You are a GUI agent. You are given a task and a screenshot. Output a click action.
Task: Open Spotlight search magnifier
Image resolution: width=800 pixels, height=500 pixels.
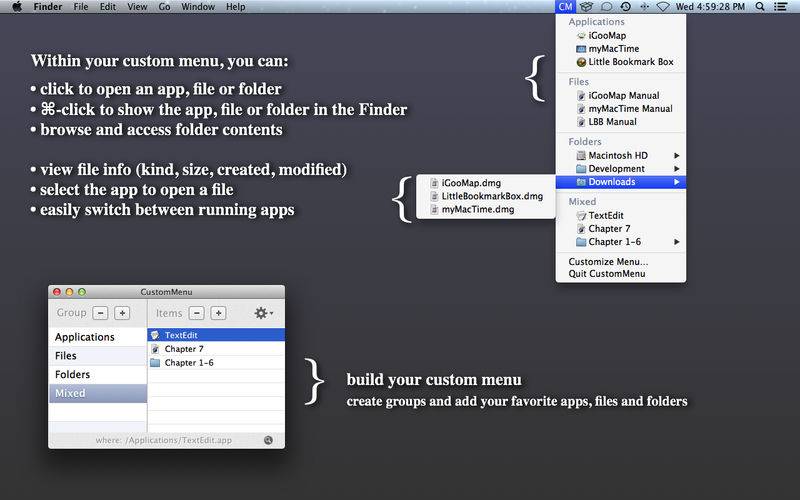(760, 7)
